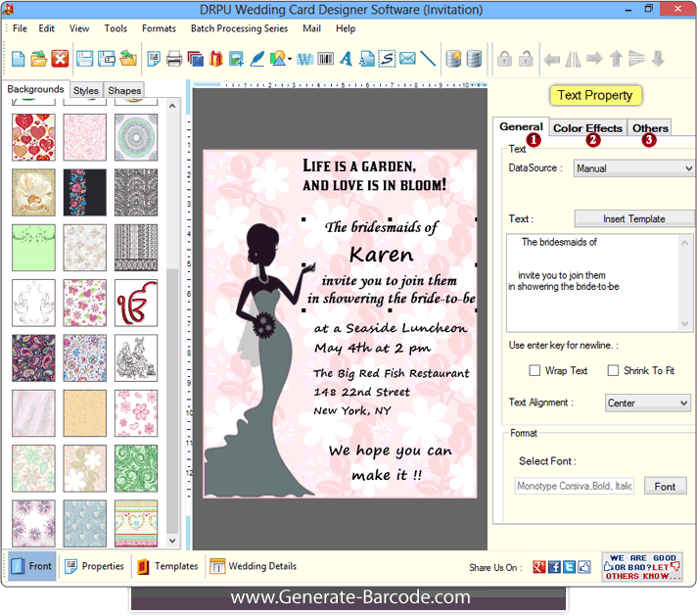Click the red X delete icon in toolbar
Screen dimensions: 697x616
click(x=60, y=59)
